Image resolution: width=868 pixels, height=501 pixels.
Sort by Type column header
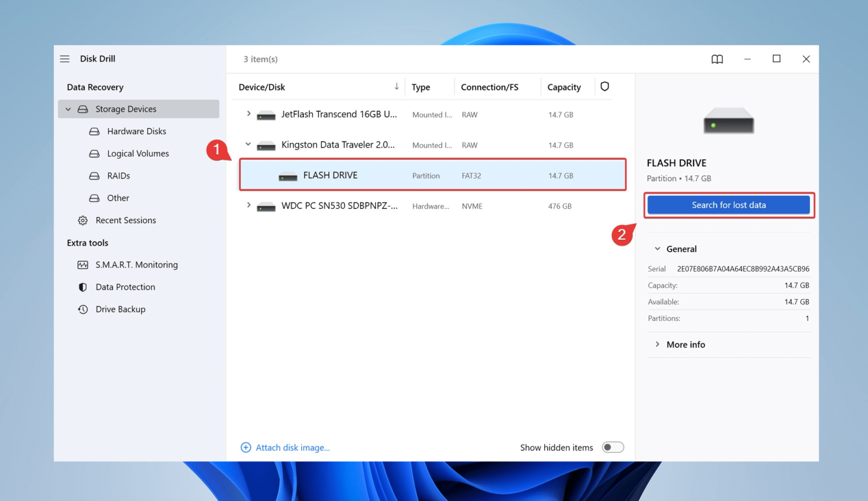(x=421, y=87)
